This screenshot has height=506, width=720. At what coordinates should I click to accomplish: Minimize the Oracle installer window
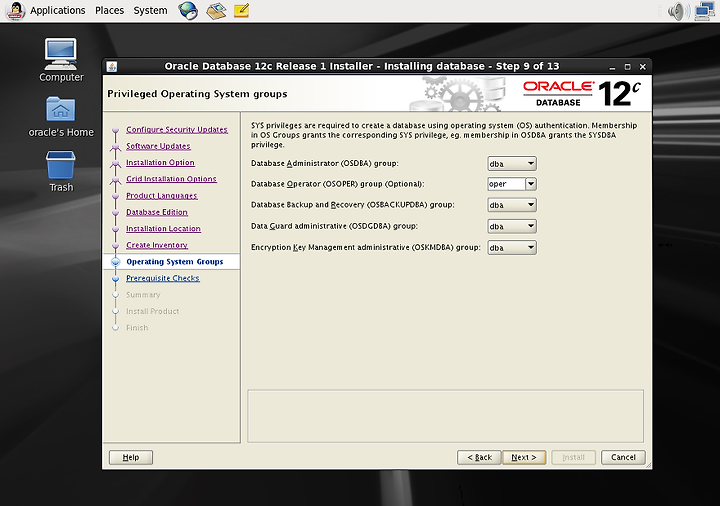click(x=612, y=67)
